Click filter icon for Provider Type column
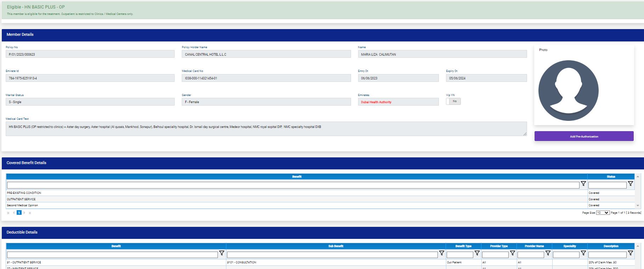This screenshot has width=644, height=269. click(x=512, y=253)
